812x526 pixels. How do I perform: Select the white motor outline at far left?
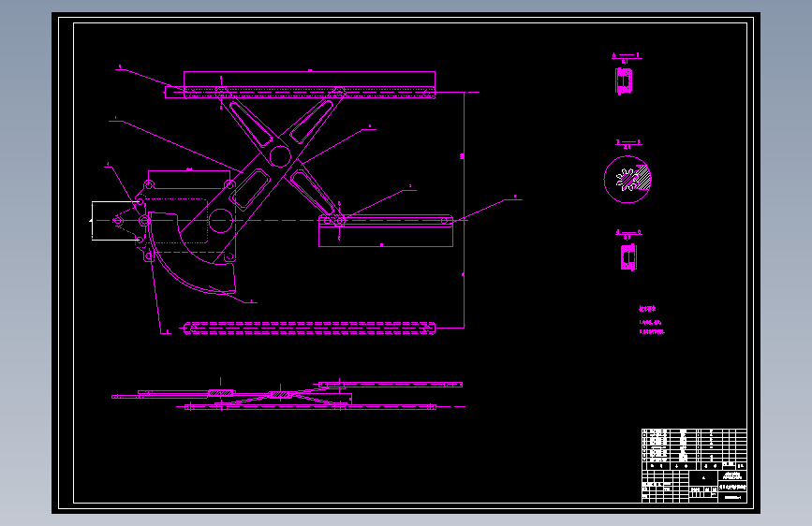[x=115, y=221]
